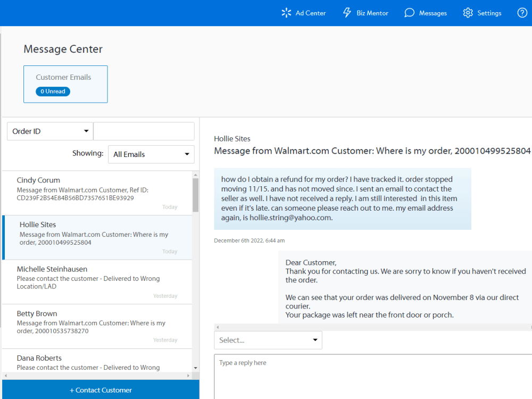Viewport: 532px width, 399px height.
Task: Click the message list vertical scrollbar thumb
Action: 195,195
